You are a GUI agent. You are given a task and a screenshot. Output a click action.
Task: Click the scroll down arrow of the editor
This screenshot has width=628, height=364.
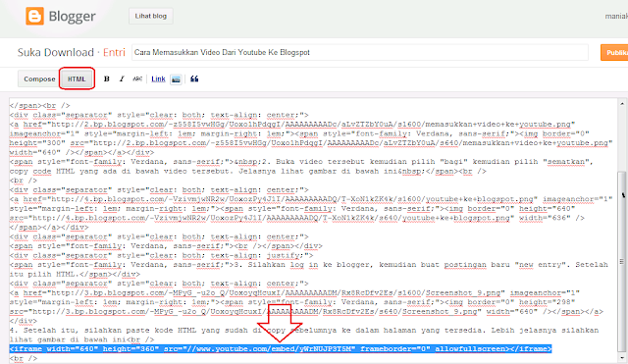tap(622, 358)
